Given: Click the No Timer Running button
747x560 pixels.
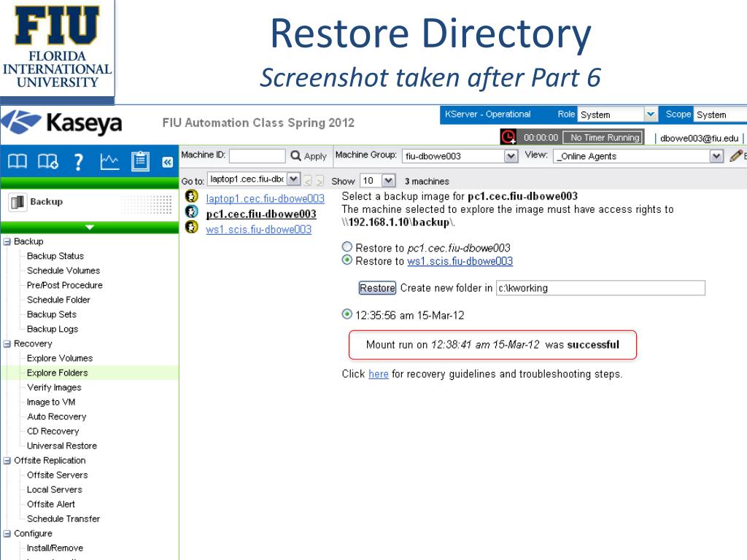Looking at the screenshot, I should (x=605, y=138).
